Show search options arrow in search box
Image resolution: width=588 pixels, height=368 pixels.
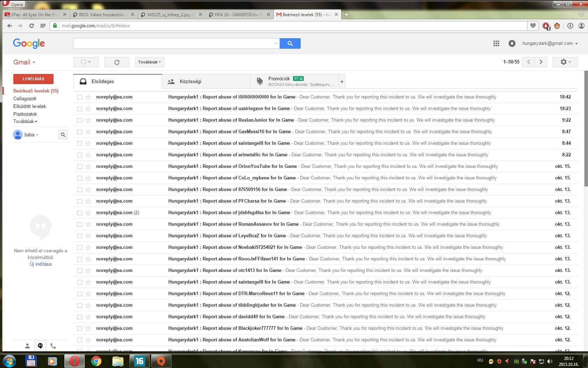(276, 43)
